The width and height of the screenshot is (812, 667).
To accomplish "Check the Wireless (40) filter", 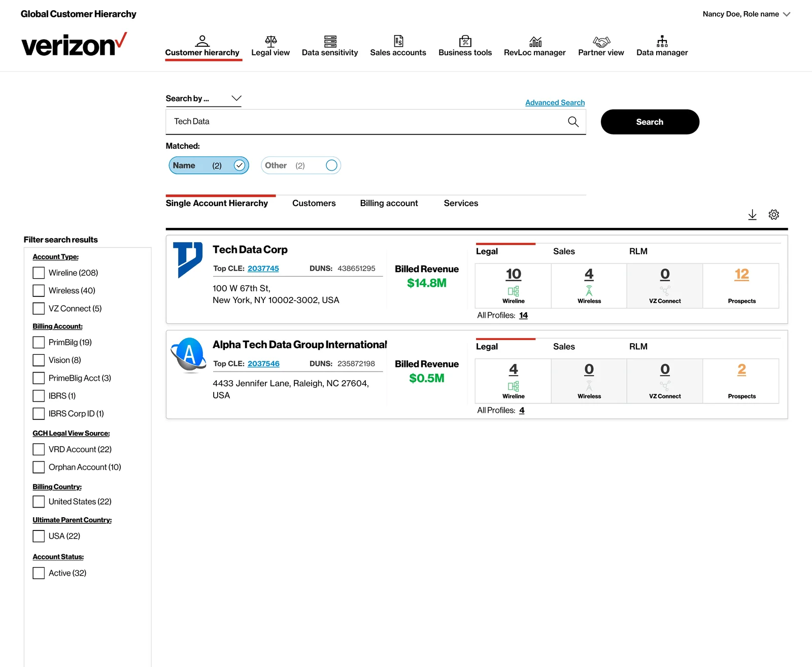I will (x=39, y=290).
